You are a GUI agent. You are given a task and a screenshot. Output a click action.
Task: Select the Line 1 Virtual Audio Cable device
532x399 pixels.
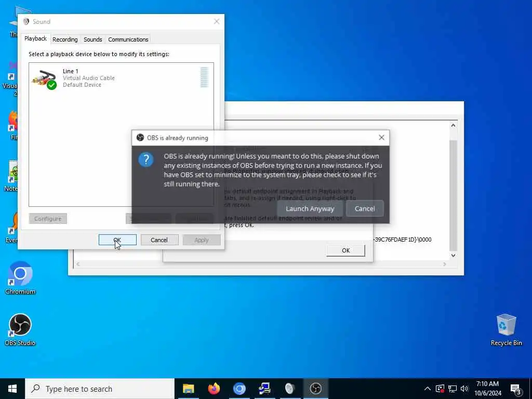[121, 78]
